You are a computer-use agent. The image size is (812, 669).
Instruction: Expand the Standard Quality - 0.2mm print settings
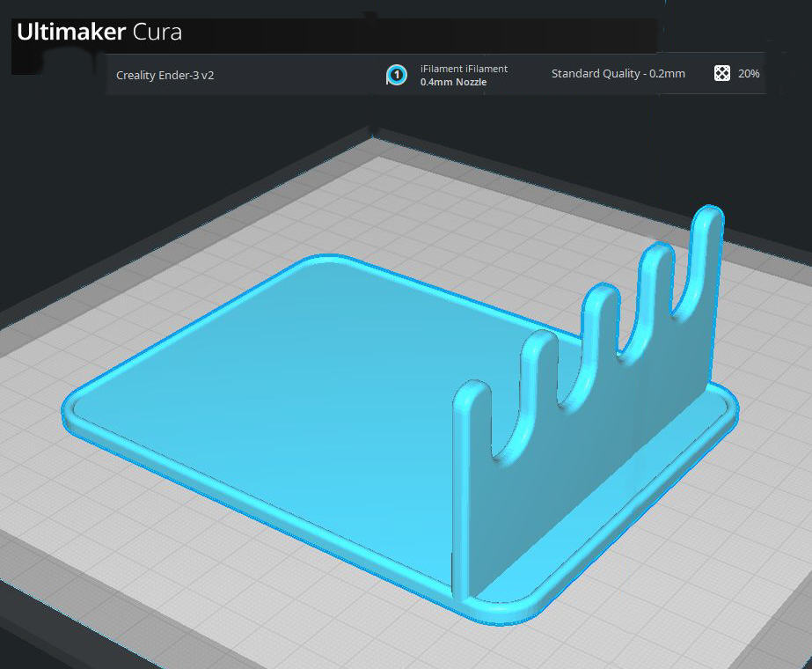pyautogui.click(x=618, y=74)
